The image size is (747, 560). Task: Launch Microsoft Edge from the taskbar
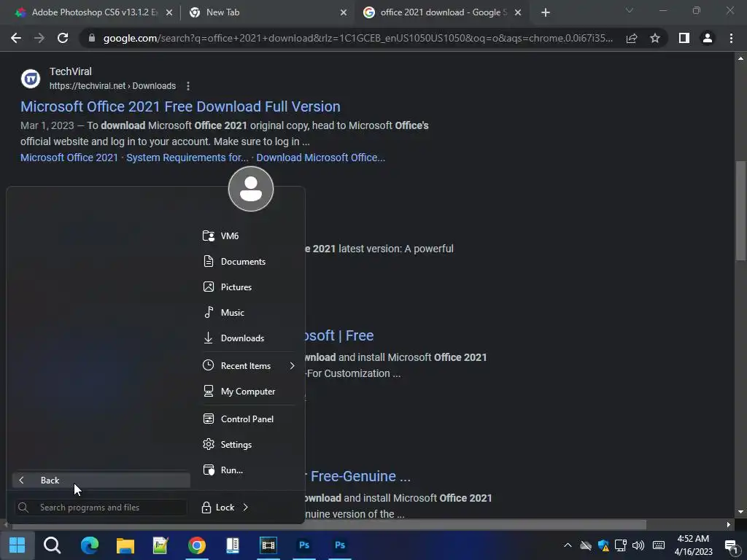(89, 545)
